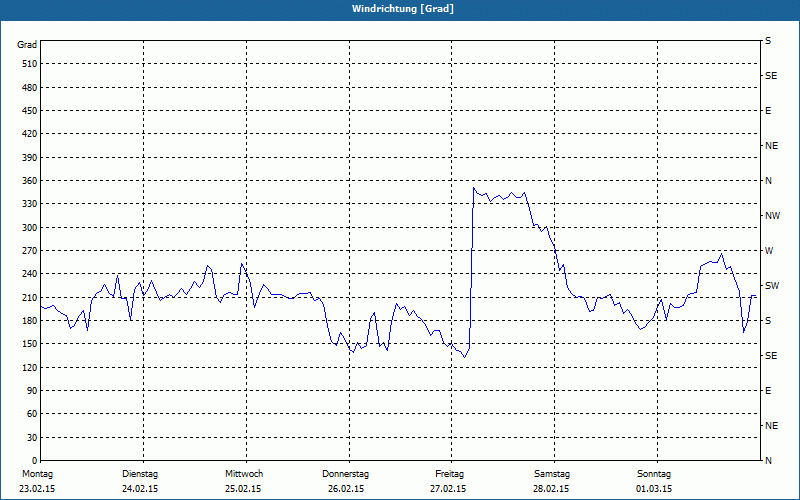Click the 'Montag' day label
This screenshot has width=800, height=500.
[x=37, y=474]
